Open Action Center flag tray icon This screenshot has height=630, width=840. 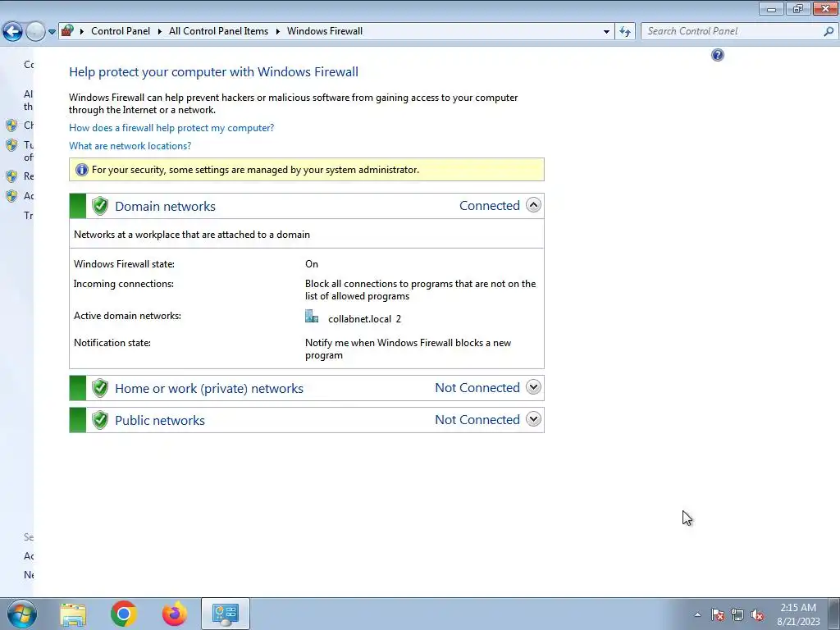pos(718,614)
